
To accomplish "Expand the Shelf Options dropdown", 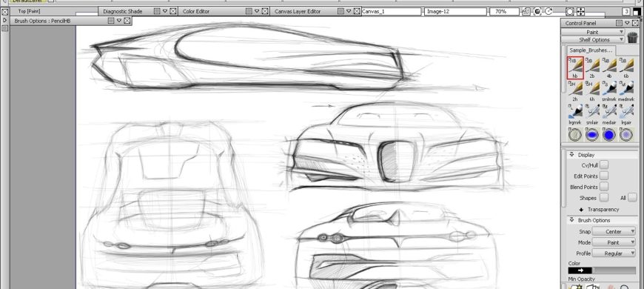I will [x=593, y=39].
